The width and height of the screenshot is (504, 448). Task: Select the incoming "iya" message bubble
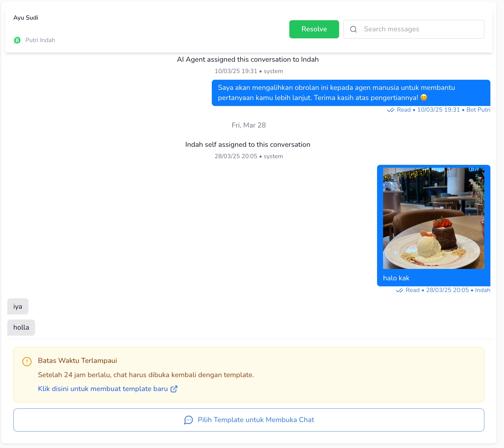[x=18, y=307]
